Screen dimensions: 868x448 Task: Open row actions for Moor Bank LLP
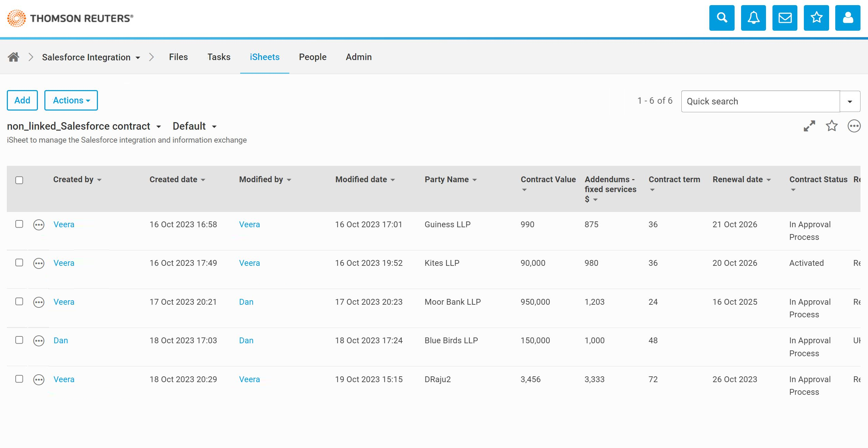(39, 302)
